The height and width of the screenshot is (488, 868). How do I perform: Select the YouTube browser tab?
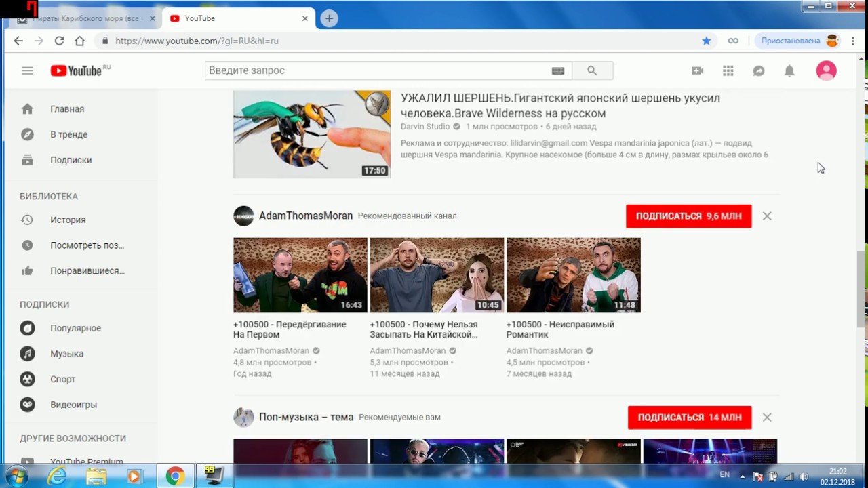click(x=237, y=18)
